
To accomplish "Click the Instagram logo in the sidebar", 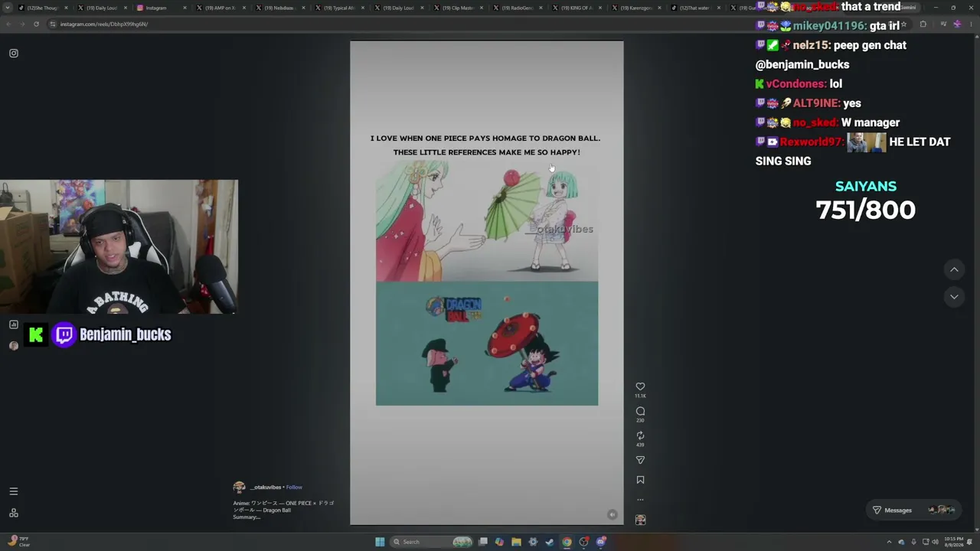I will pos(14,54).
